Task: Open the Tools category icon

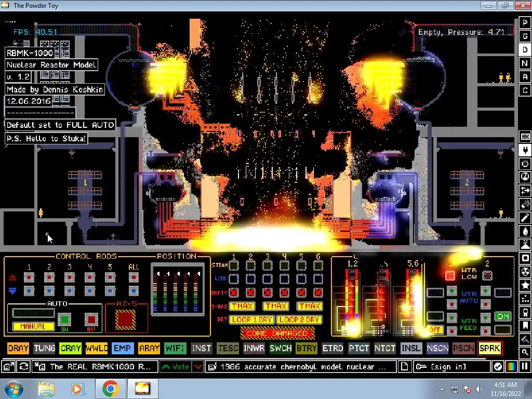Action: click(525, 312)
